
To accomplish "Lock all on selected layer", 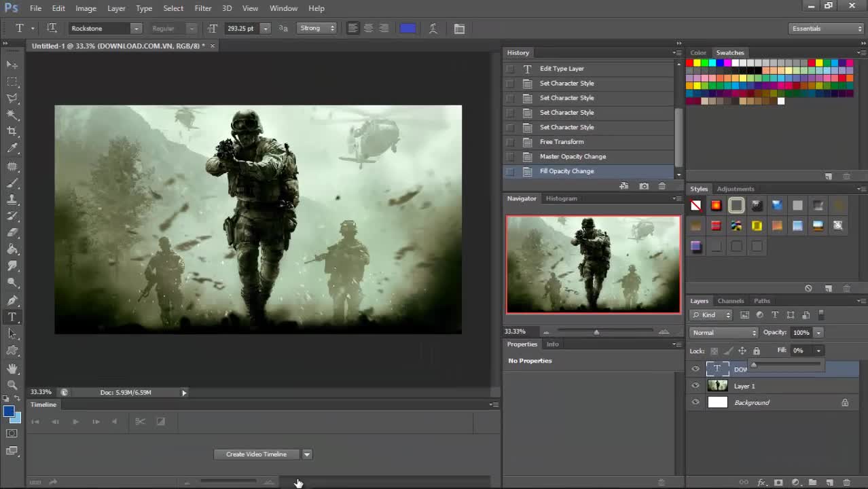I will point(757,351).
